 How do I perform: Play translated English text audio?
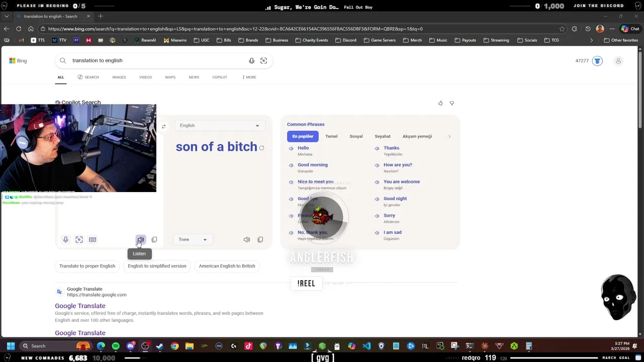[247, 240]
